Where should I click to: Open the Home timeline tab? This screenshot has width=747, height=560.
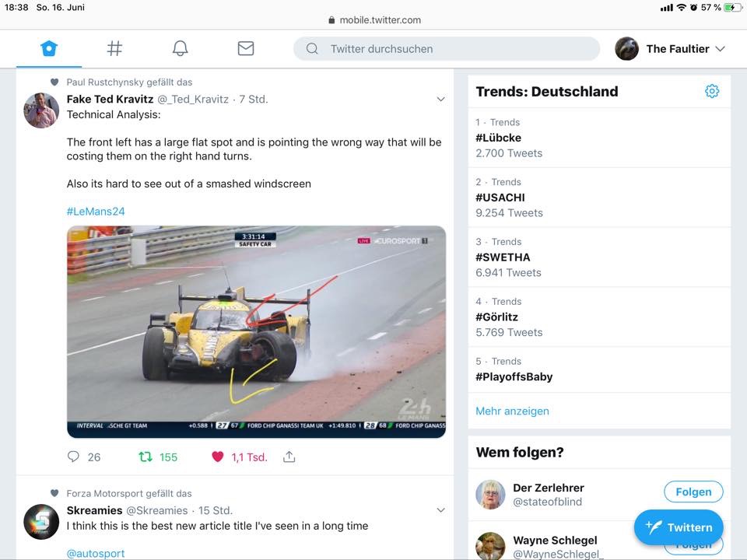(x=49, y=48)
